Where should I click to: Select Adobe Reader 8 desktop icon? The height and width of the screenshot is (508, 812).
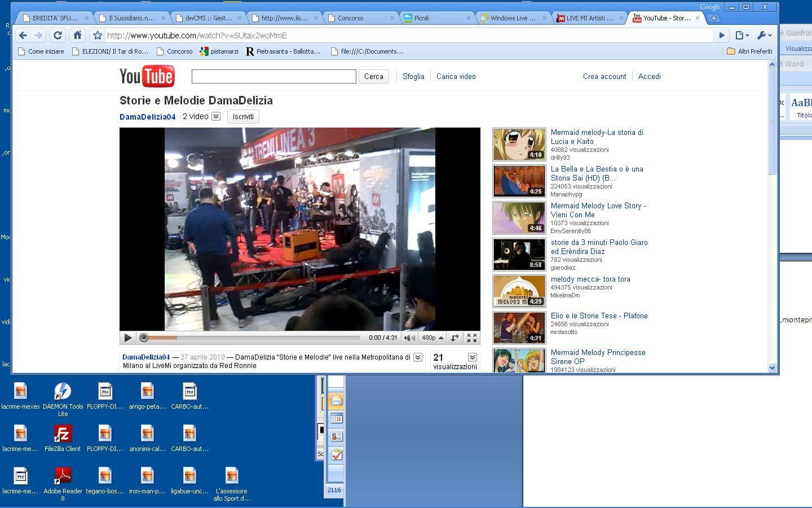[63, 484]
